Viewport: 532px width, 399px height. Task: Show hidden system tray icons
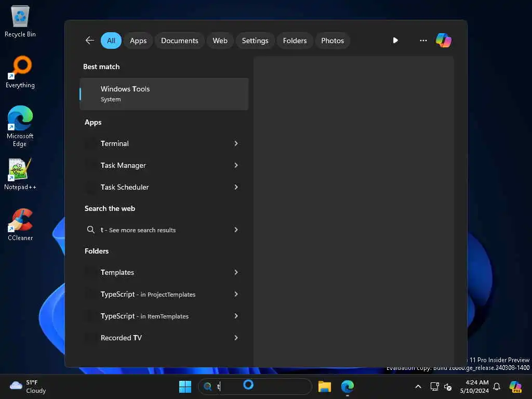tap(418, 387)
